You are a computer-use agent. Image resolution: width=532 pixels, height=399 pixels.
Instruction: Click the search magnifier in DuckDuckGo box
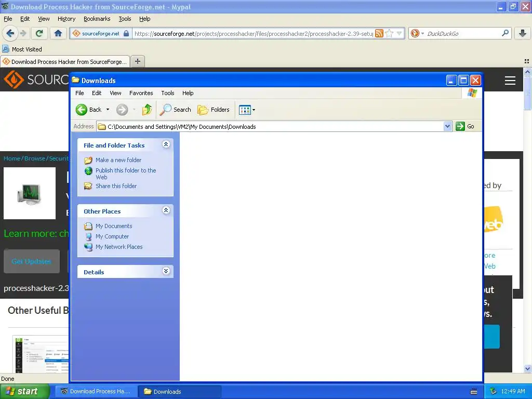505,33
